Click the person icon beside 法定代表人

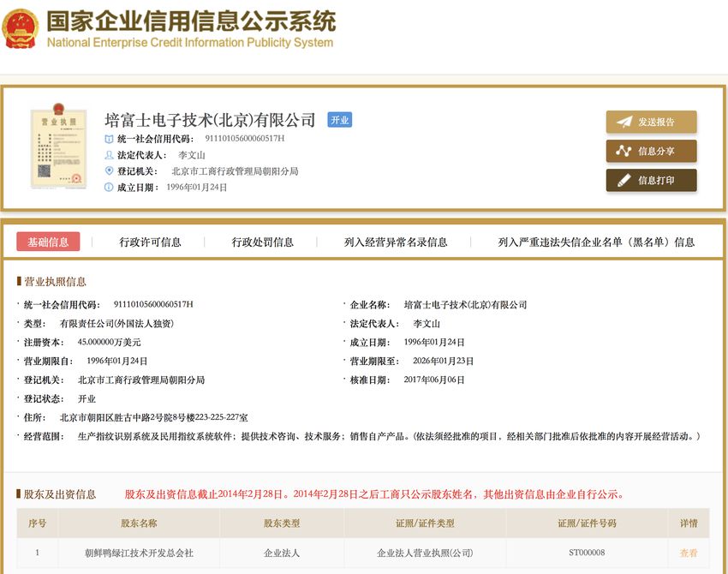pyautogui.click(x=109, y=155)
